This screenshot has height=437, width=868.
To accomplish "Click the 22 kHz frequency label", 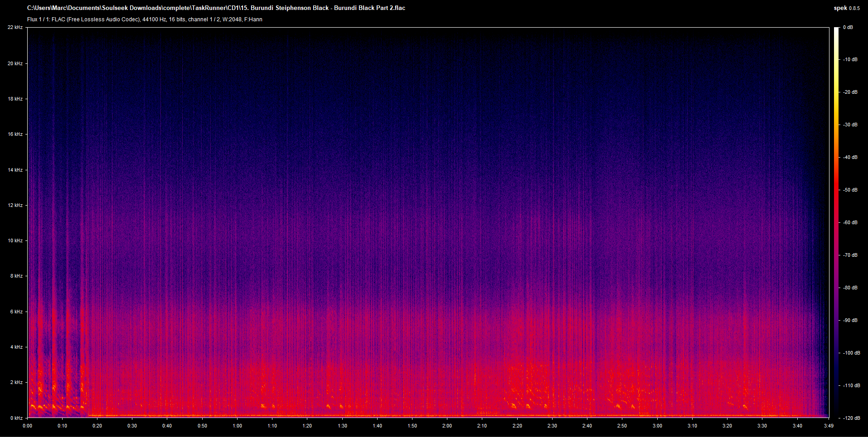I will tap(15, 28).
